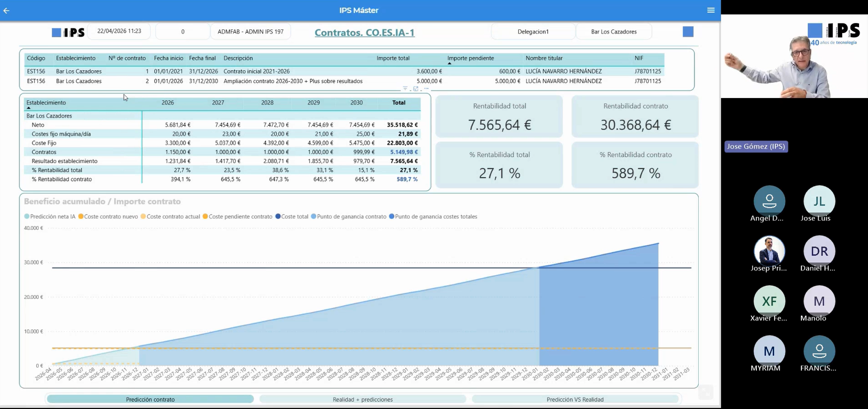Toggle Punto de ganancia contrato legend entry
Viewport: 868px width, 409px height.
tap(349, 217)
